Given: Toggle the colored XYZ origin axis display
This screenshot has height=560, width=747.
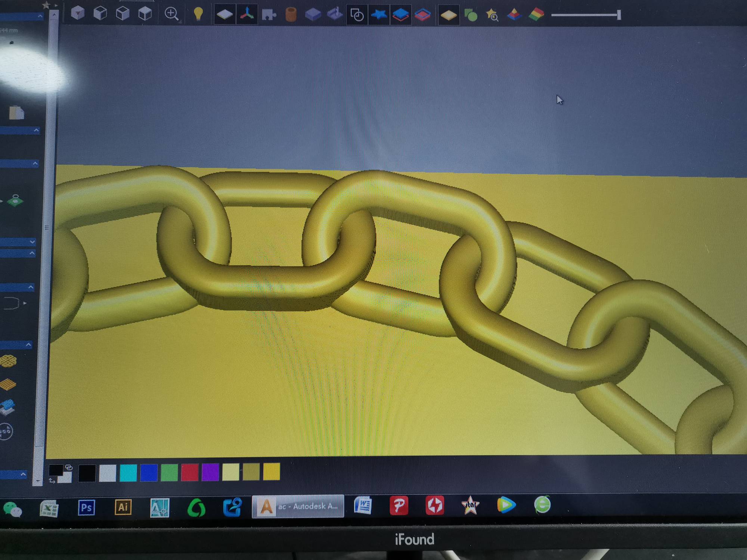Looking at the screenshot, I should [247, 15].
